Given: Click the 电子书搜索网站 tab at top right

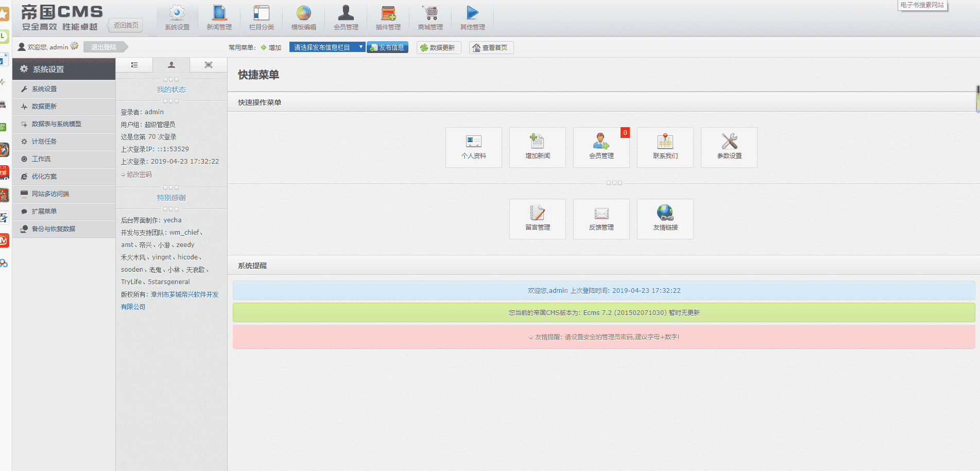Looking at the screenshot, I should point(922,5).
